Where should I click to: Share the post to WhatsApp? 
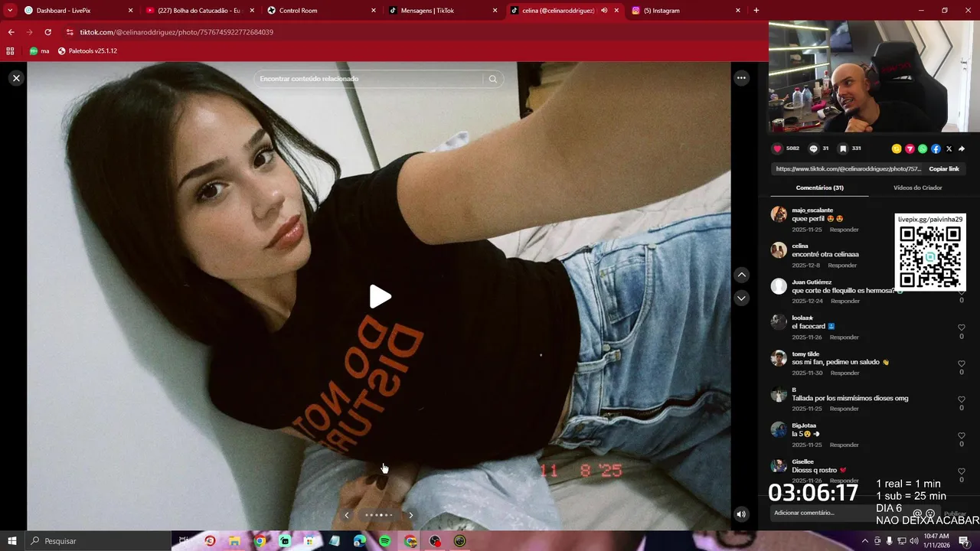coord(923,148)
